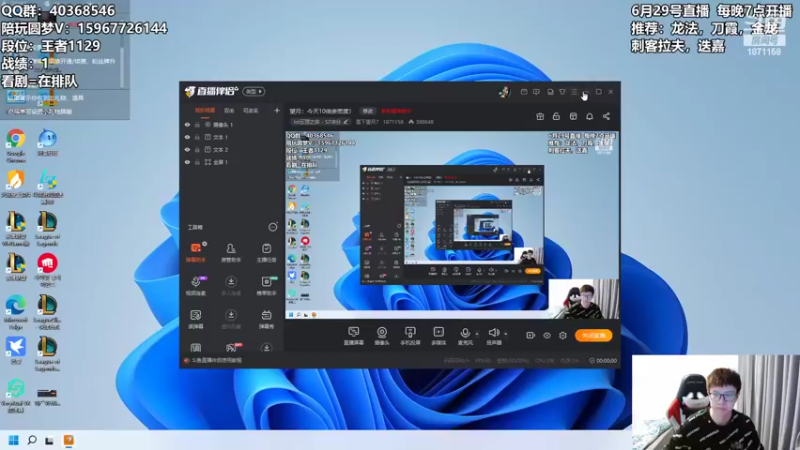Click the orange 关闭直播 button
The image size is (800, 450).
tap(593, 335)
